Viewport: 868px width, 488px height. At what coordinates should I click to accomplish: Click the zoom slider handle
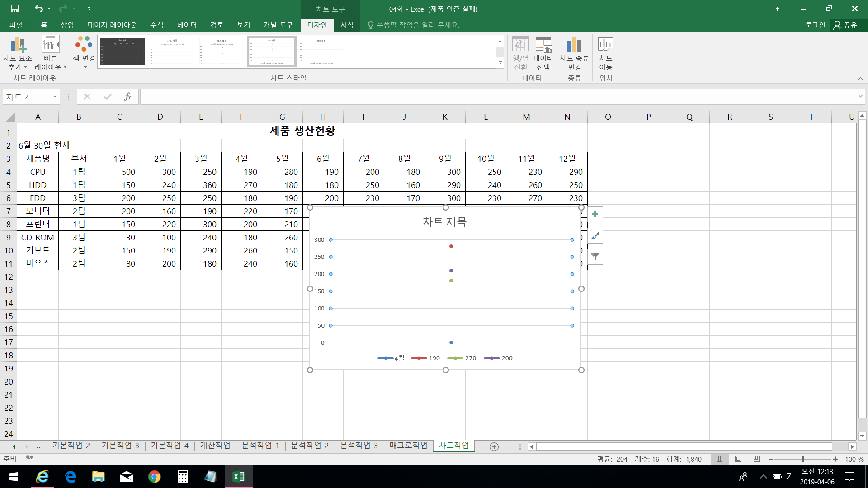click(x=802, y=459)
